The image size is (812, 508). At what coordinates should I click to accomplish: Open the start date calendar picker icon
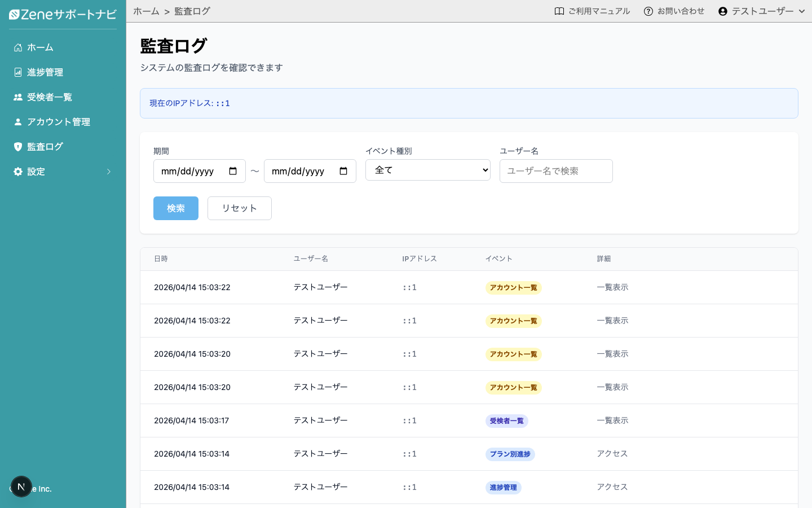(x=233, y=171)
